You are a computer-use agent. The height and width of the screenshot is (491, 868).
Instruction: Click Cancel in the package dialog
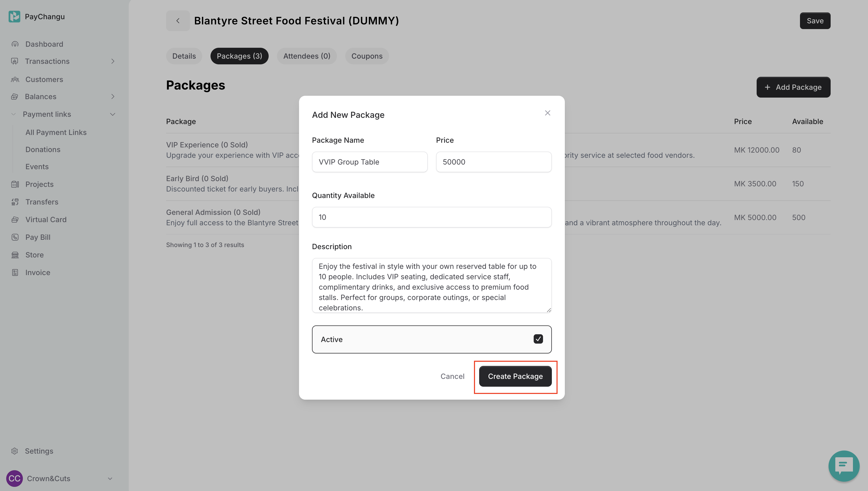(452, 376)
